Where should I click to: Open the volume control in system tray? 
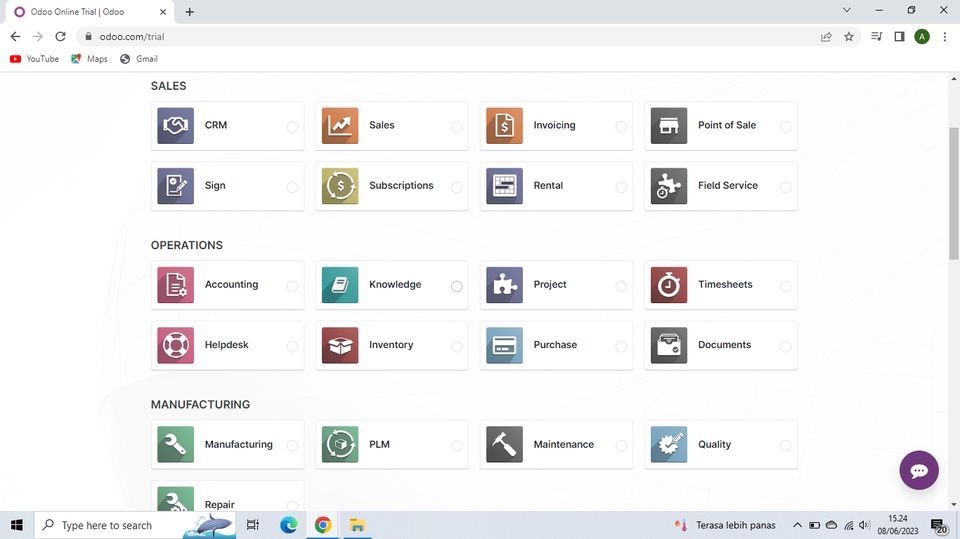[x=864, y=525]
